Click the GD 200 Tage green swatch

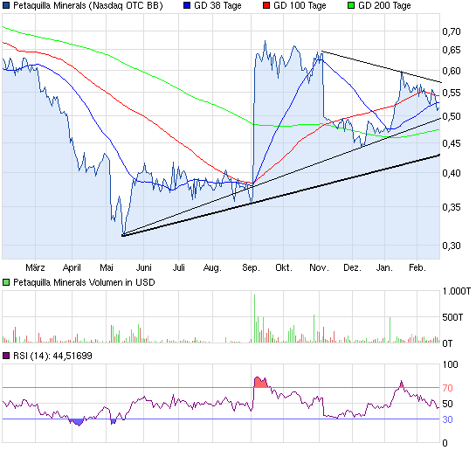(x=351, y=5)
